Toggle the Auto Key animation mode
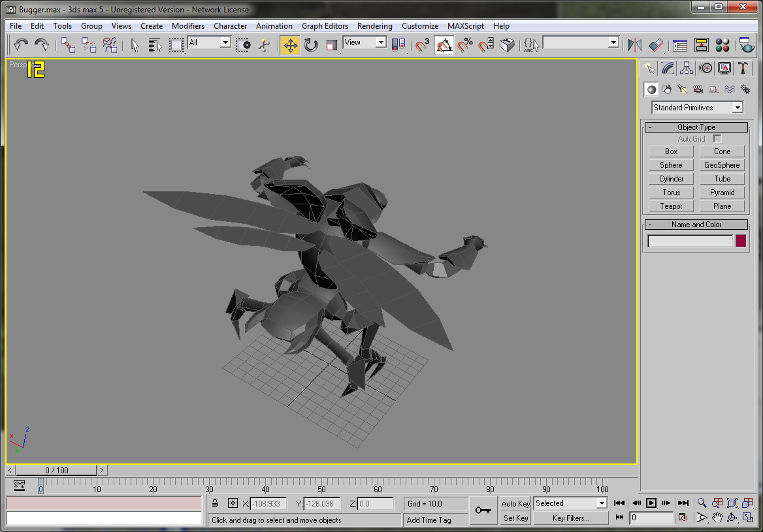Viewport: 763px width, 532px height. (x=515, y=504)
